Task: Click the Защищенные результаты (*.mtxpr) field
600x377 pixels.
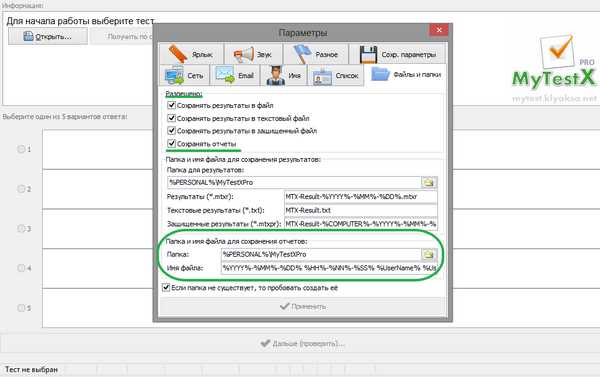Action: pyautogui.click(x=360, y=224)
